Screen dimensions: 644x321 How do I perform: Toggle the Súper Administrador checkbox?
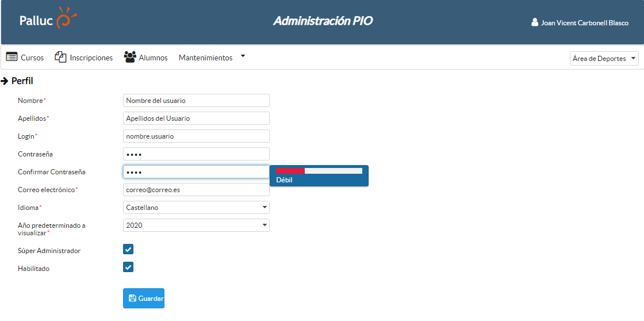click(128, 249)
